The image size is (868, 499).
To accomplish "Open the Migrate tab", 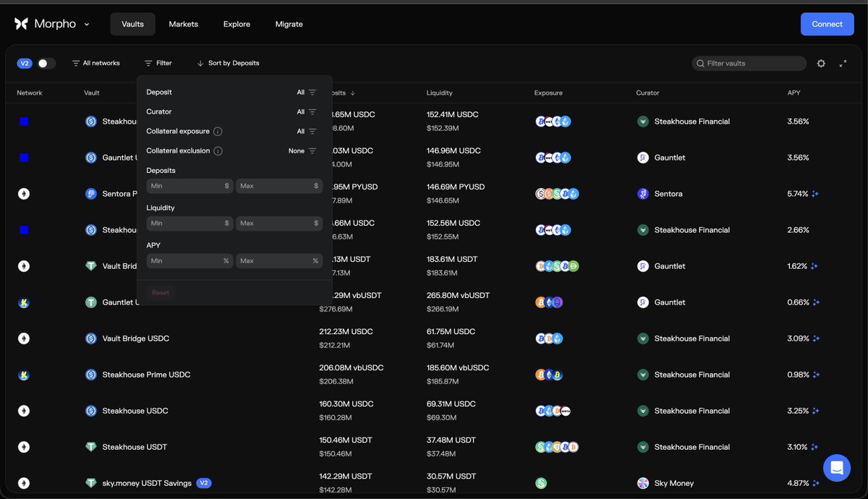I will click(x=289, y=24).
